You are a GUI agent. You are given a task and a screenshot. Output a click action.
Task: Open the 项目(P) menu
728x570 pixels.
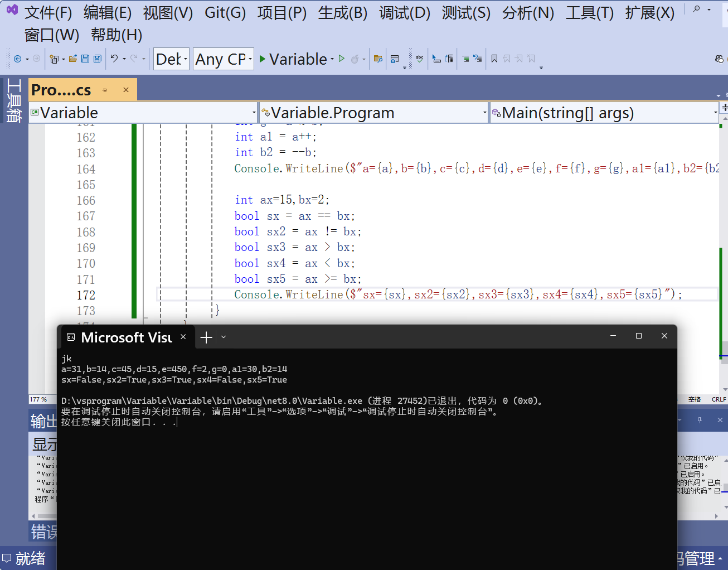(282, 12)
